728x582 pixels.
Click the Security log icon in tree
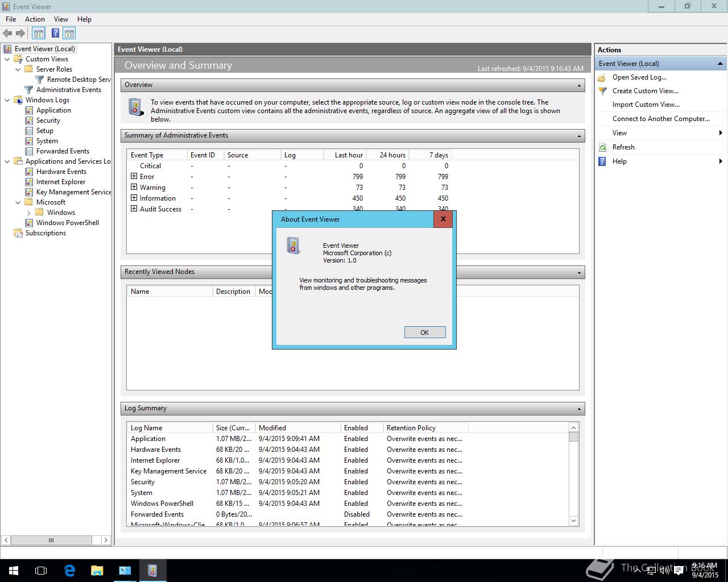click(x=29, y=120)
